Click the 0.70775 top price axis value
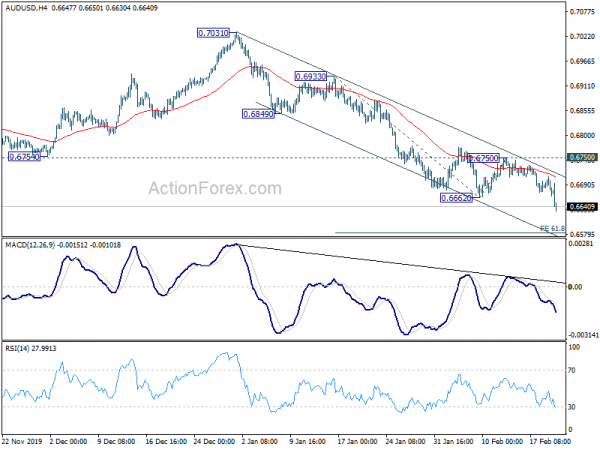The width and height of the screenshot is (600, 450). (x=581, y=13)
